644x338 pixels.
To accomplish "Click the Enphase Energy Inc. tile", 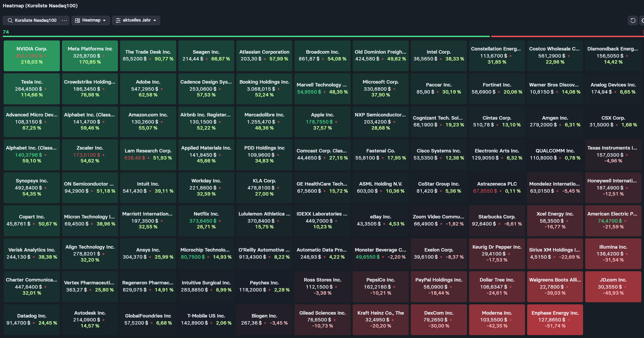I will (555, 320).
